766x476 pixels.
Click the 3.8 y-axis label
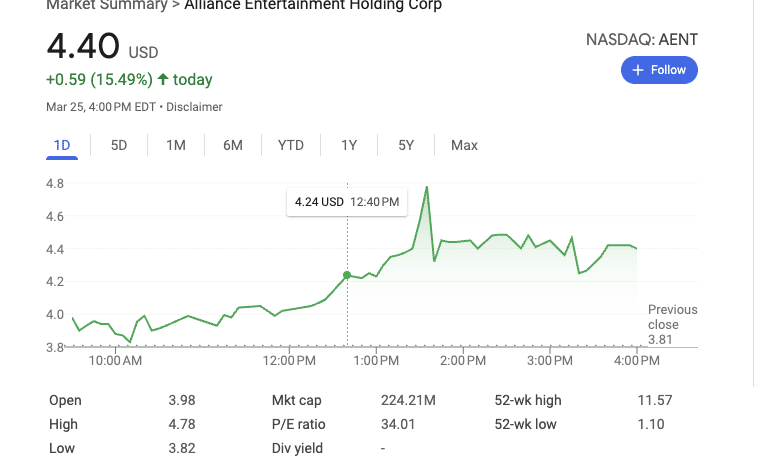[55, 347]
